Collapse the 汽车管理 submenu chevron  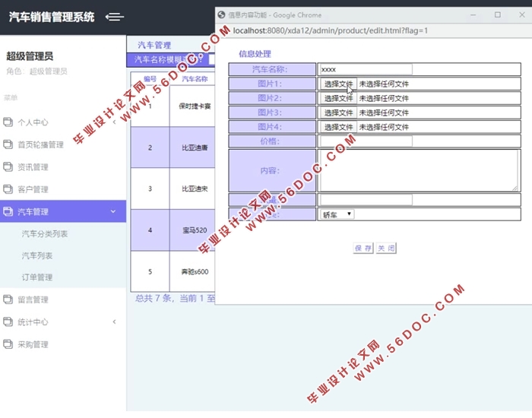[113, 211]
